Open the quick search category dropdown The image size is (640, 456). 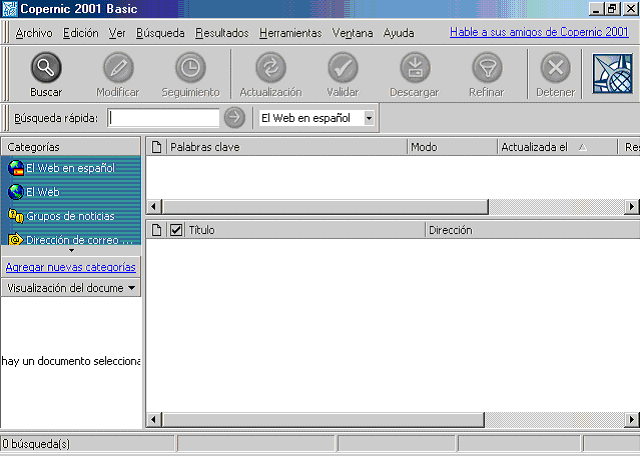pos(369,118)
